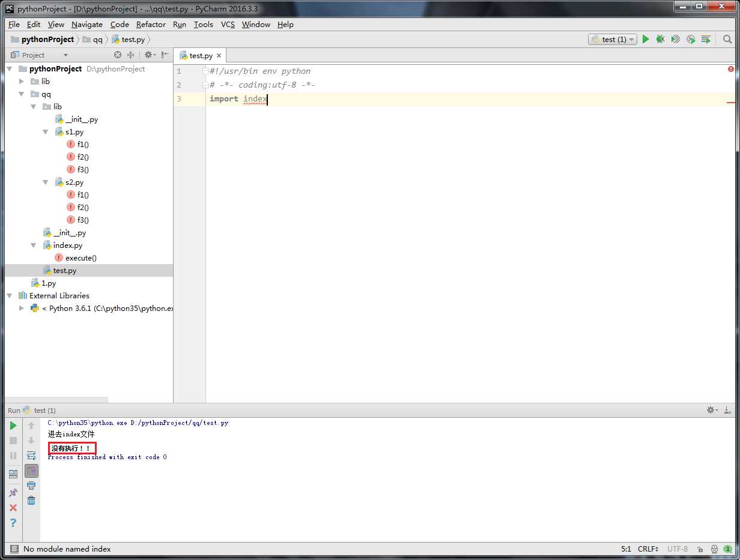Open Run panel gear settings
This screenshot has width=740, height=560.
click(x=712, y=410)
